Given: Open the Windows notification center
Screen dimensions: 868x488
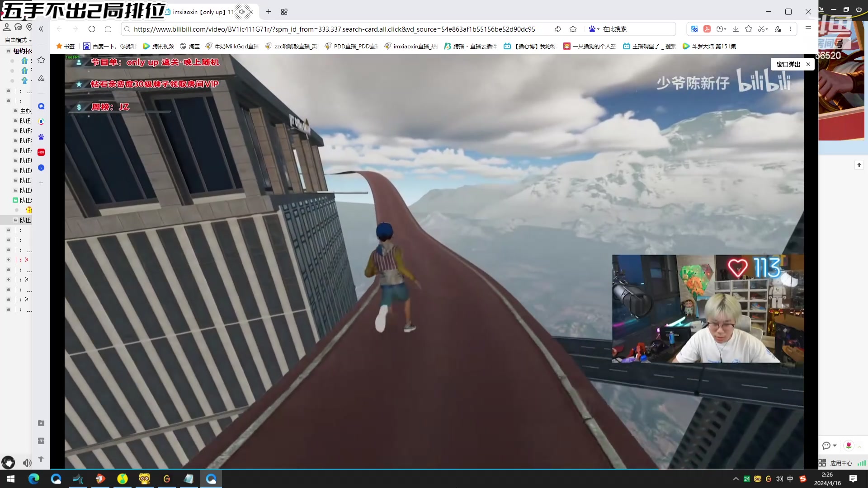Looking at the screenshot, I should 853,479.
